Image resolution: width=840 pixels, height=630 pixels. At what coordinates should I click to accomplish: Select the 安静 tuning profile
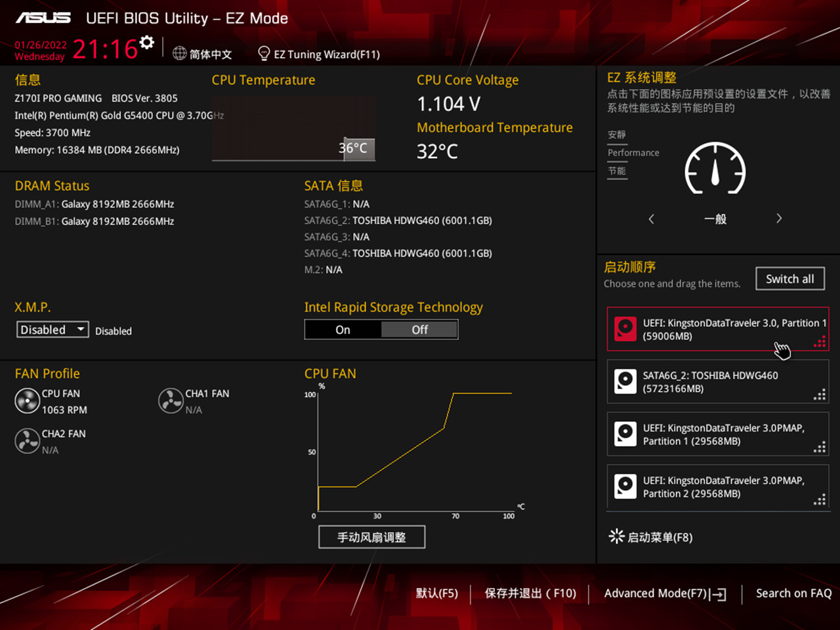tap(617, 135)
